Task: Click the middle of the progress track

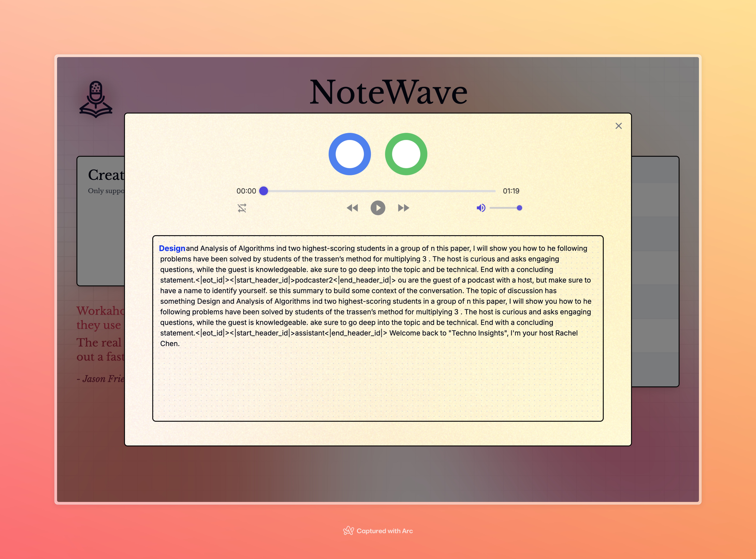Action: click(x=380, y=191)
